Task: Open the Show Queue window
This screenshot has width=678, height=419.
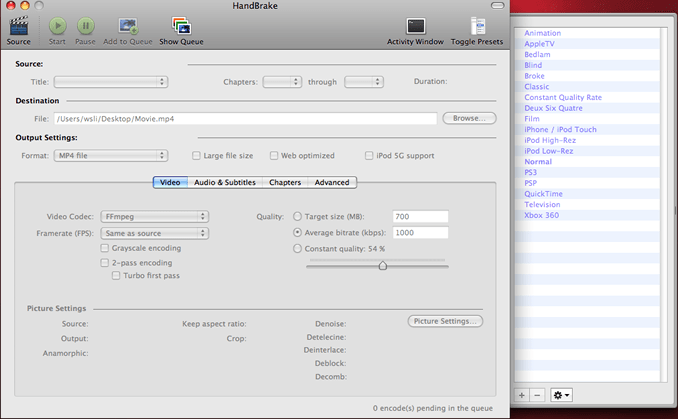Action: [181, 26]
